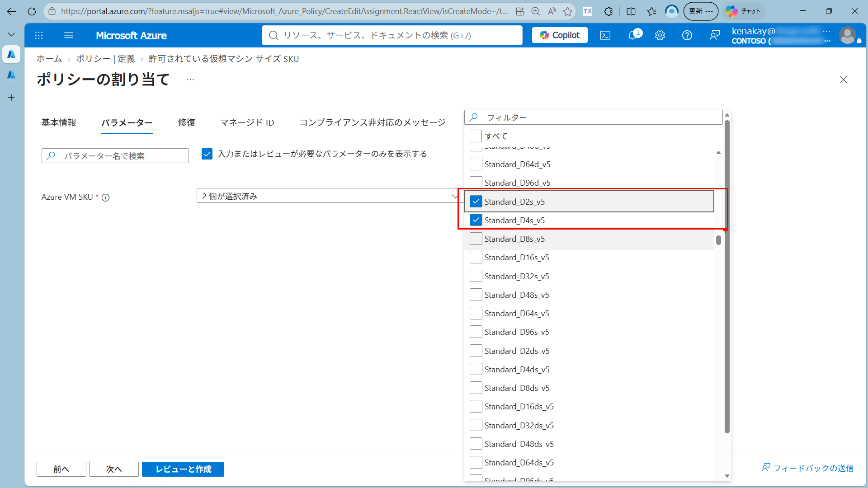Click the 次へ button

(x=114, y=469)
